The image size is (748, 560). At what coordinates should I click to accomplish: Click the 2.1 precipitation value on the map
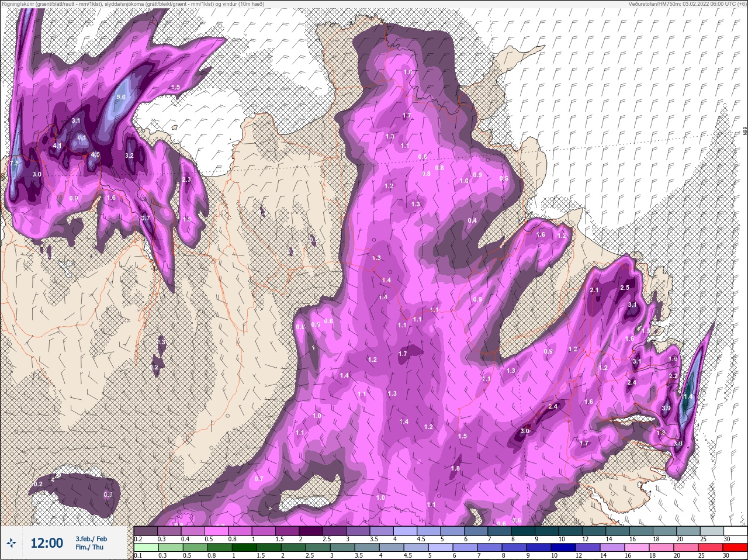pyautogui.click(x=594, y=290)
